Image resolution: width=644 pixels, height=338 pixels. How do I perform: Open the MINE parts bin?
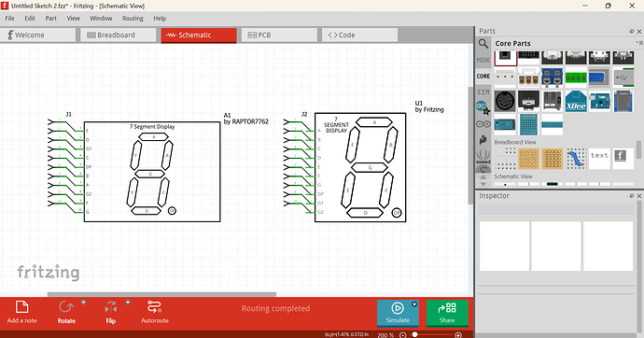tap(483, 60)
